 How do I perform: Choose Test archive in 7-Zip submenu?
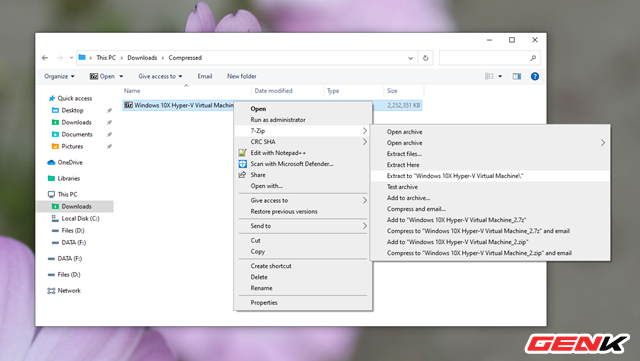coord(490,187)
